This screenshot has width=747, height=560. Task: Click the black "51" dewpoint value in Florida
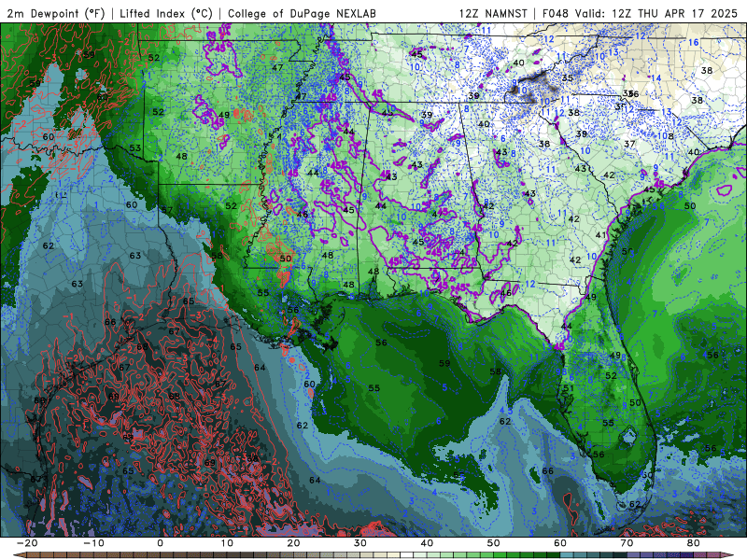pos(569,388)
